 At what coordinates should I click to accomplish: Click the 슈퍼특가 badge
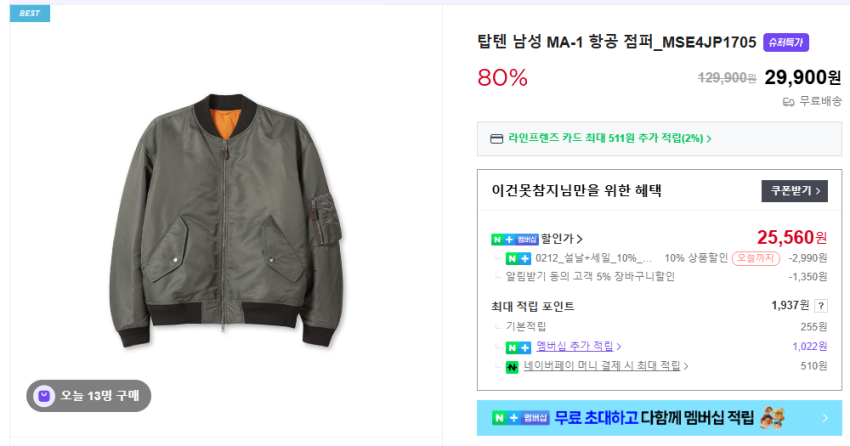[785, 42]
